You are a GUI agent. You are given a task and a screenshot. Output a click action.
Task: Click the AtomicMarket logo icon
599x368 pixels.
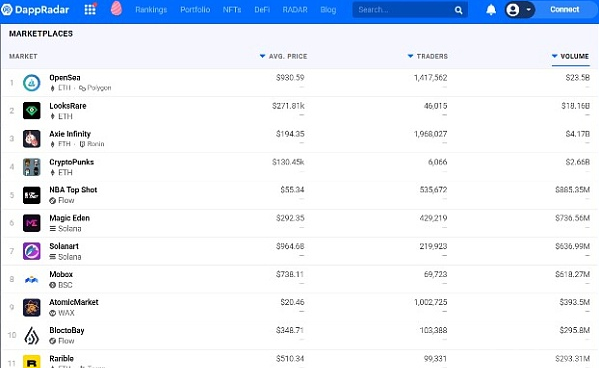tap(32, 307)
